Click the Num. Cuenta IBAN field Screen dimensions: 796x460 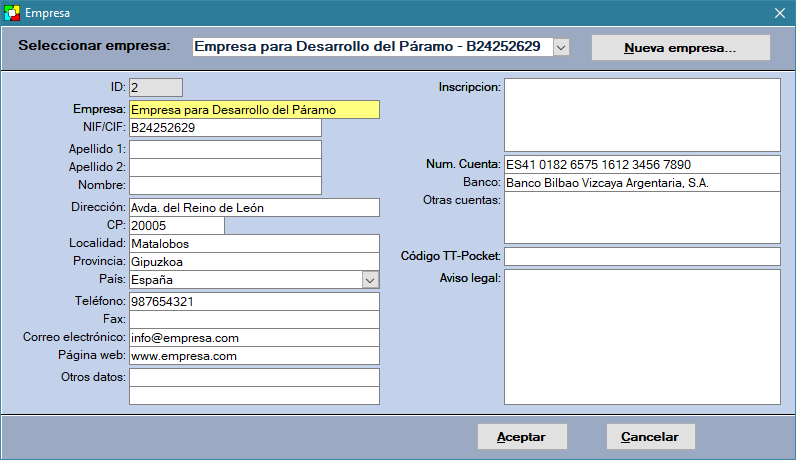[x=641, y=165]
